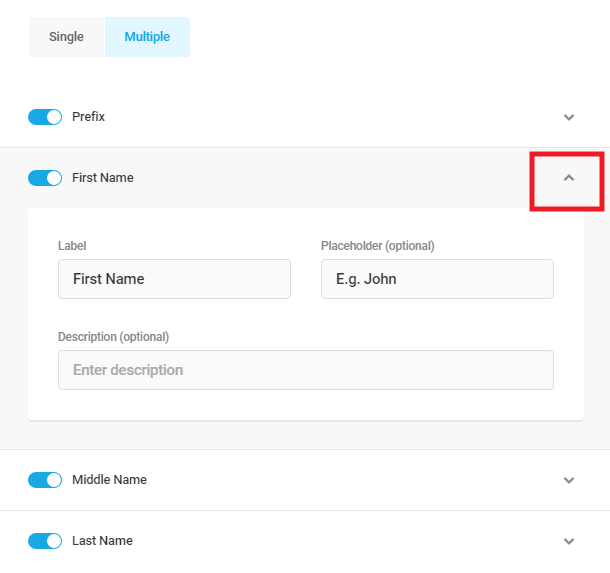Click the "Description (optional)" field caption

pyautogui.click(x=113, y=337)
